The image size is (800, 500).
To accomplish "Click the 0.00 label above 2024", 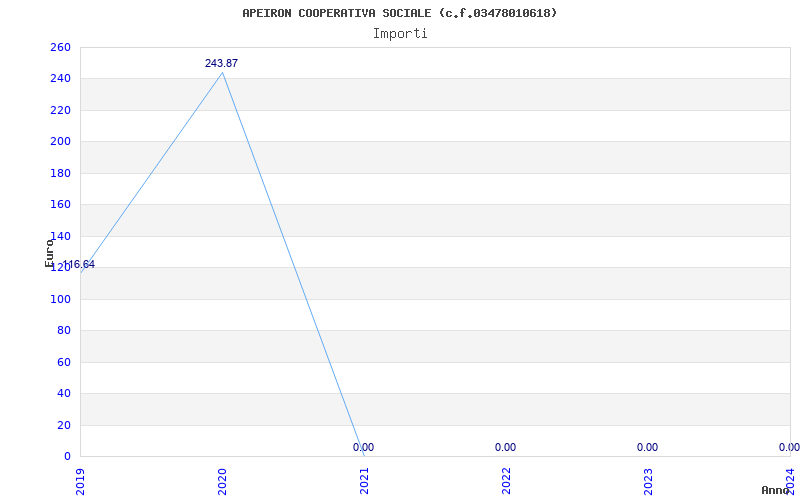I will click(x=789, y=447).
